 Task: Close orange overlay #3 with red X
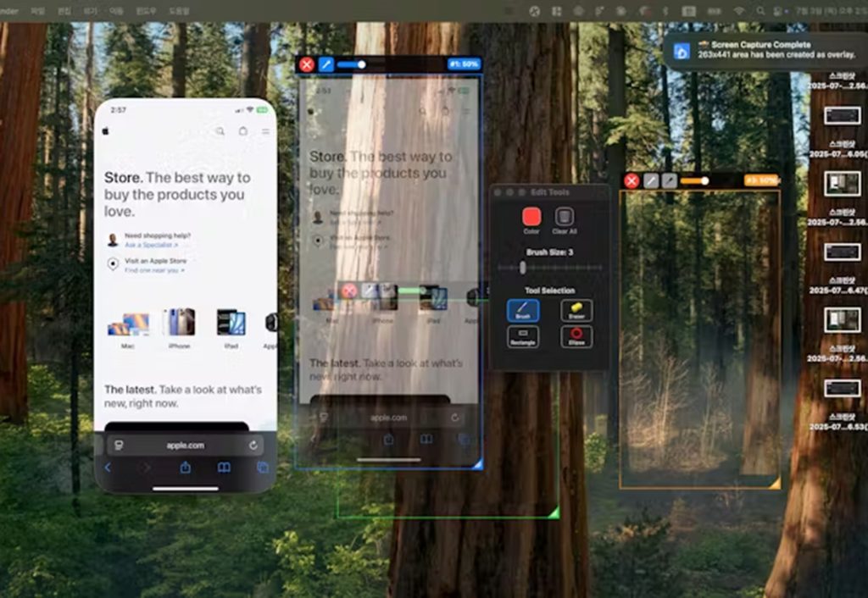coord(632,180)
